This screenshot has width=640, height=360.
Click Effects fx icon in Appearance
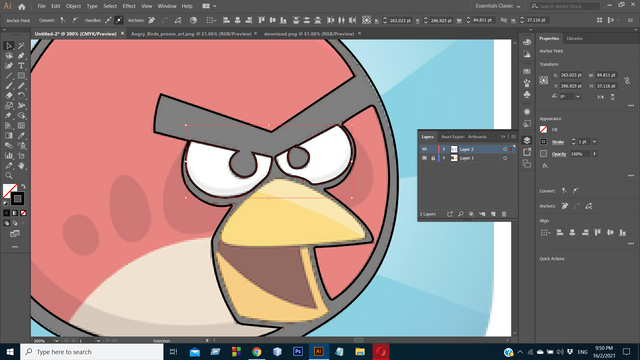point(545,166)
